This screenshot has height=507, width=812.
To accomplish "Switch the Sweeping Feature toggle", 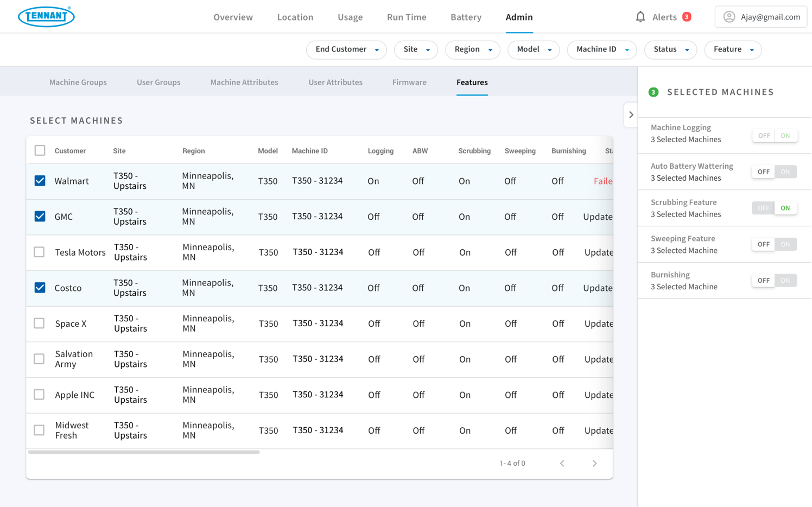I will 775,244.
